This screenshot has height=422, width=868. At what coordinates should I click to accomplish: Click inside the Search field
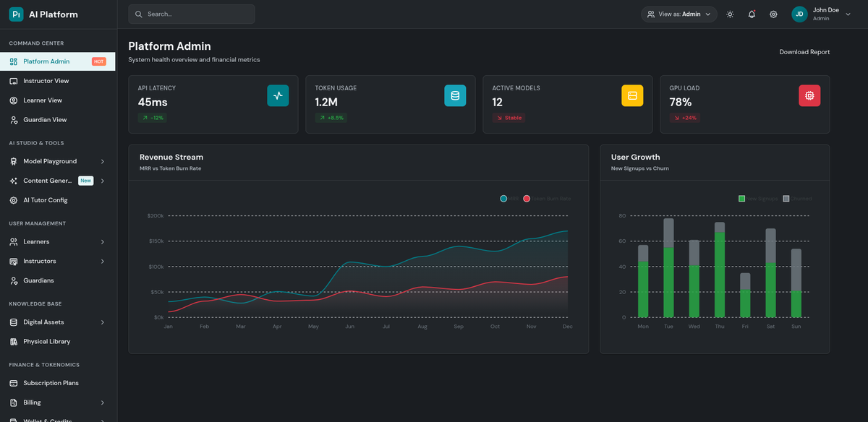point(191,14)
